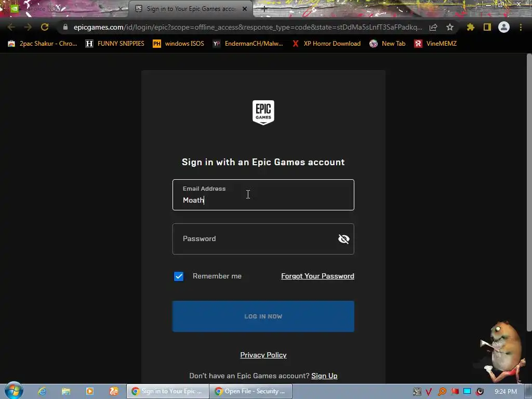Screen dimensions: 532x399
Task: Toggle password visibility eye icon
Action: coord(344,239)
